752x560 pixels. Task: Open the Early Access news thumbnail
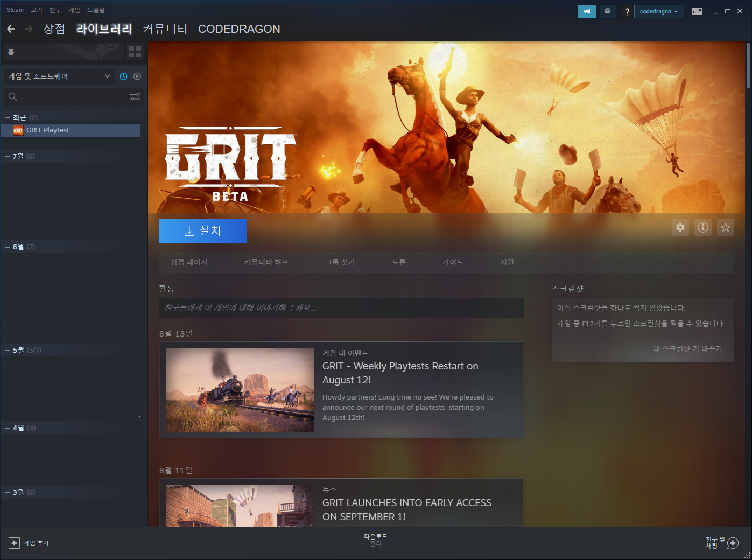tap(240, 506)
